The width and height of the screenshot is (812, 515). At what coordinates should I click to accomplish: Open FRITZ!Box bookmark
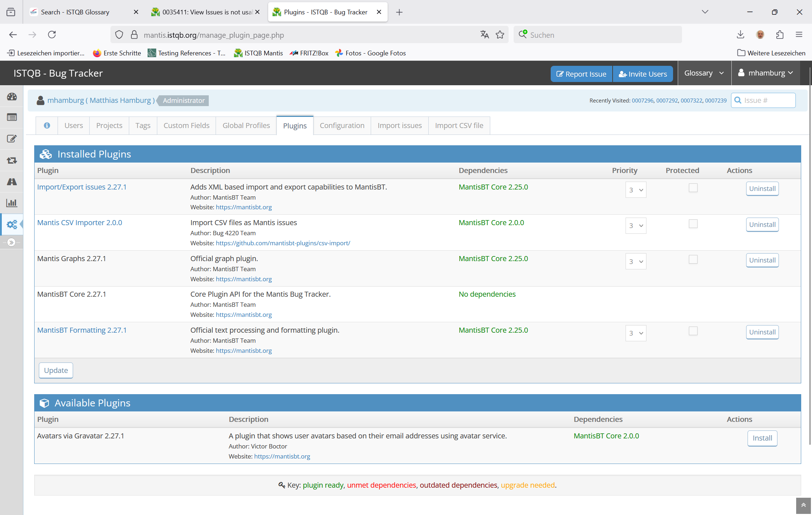pyautogui.click(x=309, y=53)
